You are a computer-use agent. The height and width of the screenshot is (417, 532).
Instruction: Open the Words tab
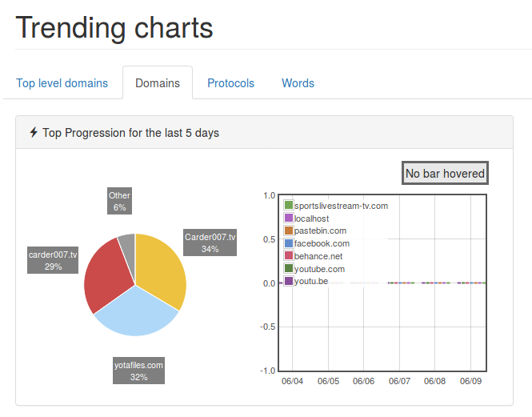[x=298, y=83]
